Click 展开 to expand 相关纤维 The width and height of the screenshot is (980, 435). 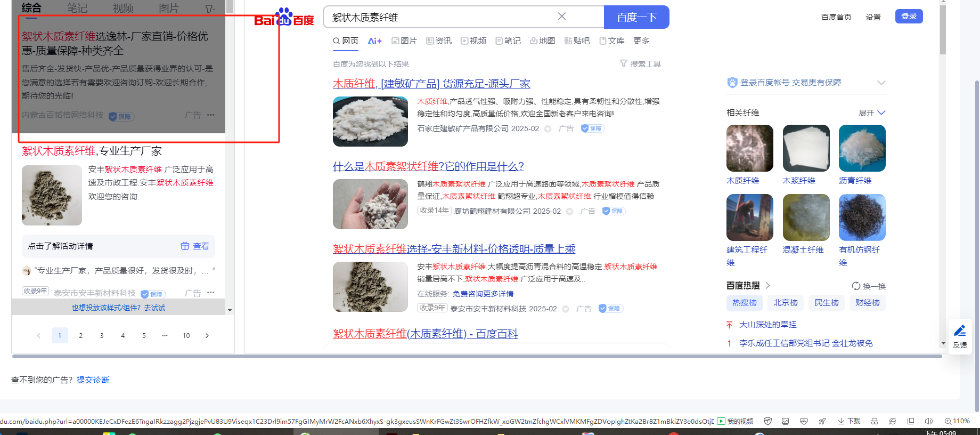872,113
